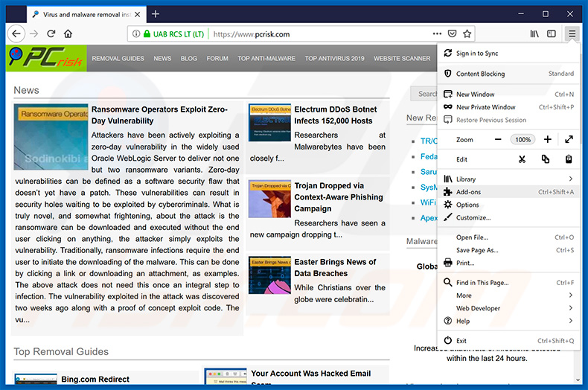Open TOP ANTIVIRUS 2019 nav link

[334, 59]
